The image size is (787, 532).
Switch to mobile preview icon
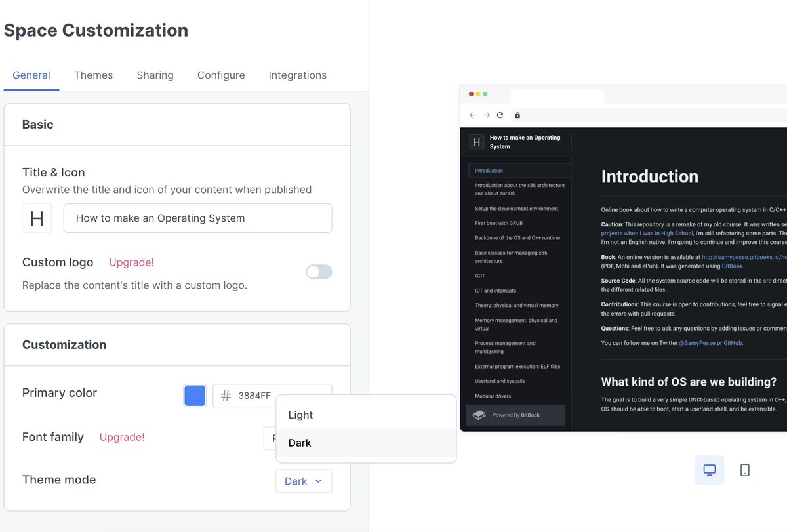[x=745, y=470]
